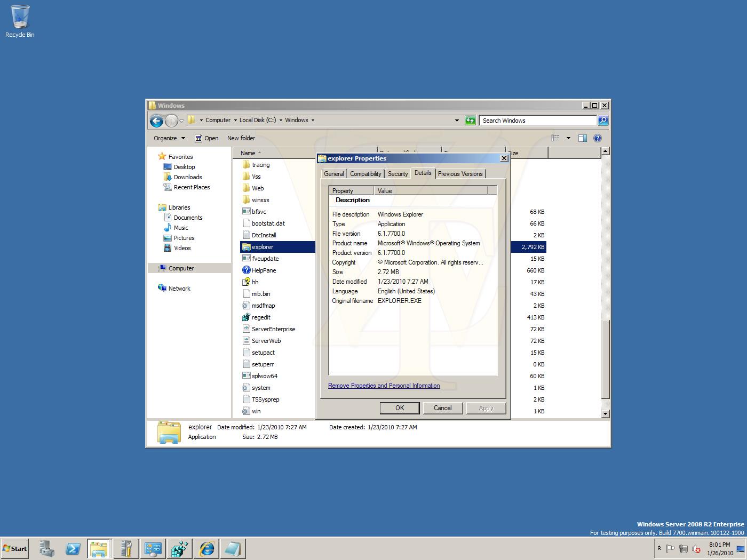Launch Windows PowerShell from taskbar
747x560 pixels.
pos(73,548)
